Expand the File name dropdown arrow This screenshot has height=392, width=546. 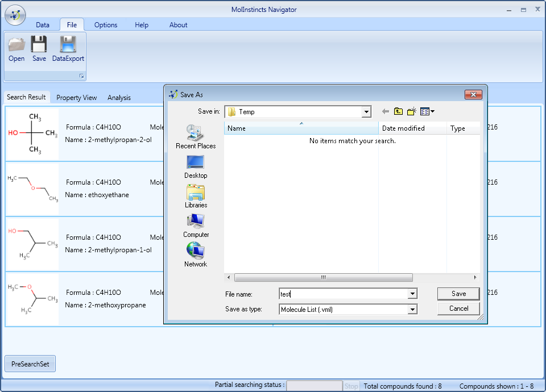point(412,294)
